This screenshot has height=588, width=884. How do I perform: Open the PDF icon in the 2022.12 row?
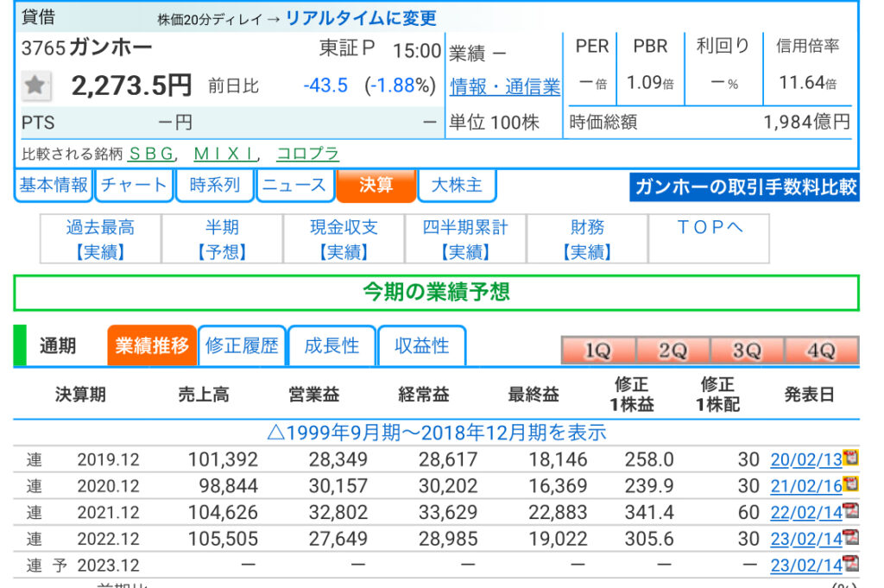click(x=850, y=537)
